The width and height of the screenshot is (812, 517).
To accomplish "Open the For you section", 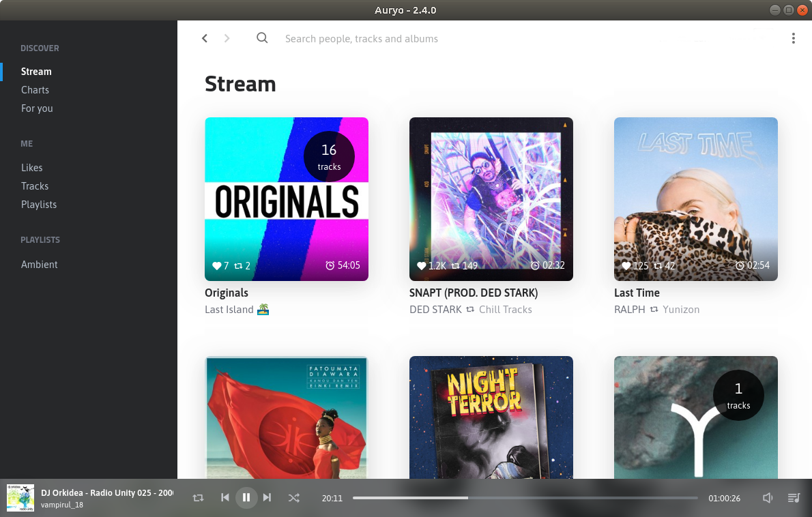I will 37,108.
